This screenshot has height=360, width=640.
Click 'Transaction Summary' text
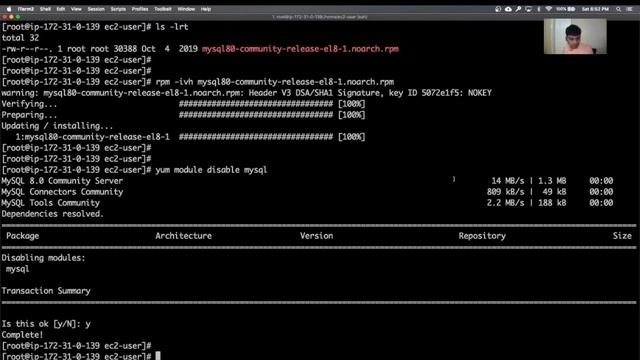46,291
